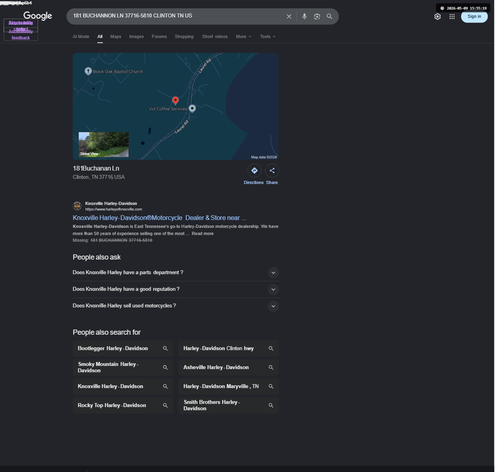This screenshot has width=500, height=472.
Task: Click the Directions diamond icon
Action: [x=254, y=171]
